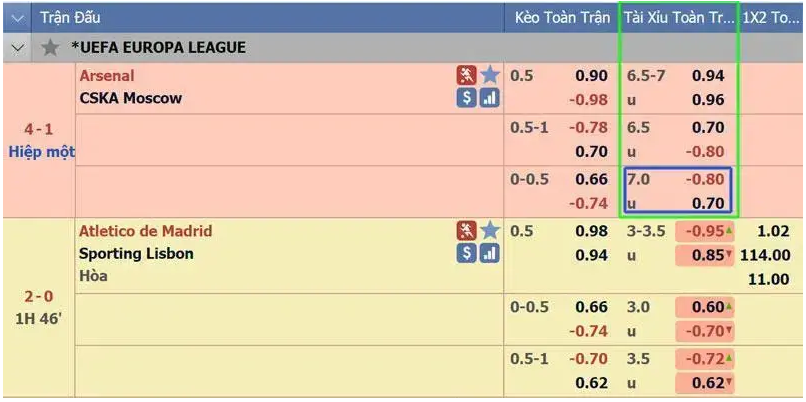Image resolution: width=806 pixels, height=402 pixels.
Task: Open live match tracker for Atletico game
Action: point(466,231)
